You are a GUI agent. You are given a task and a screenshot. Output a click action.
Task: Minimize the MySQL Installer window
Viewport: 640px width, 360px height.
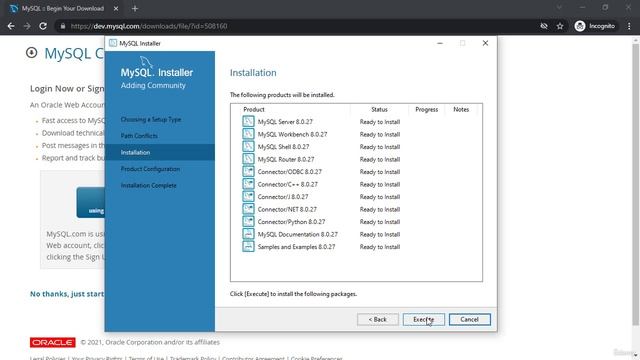[440, 43]
